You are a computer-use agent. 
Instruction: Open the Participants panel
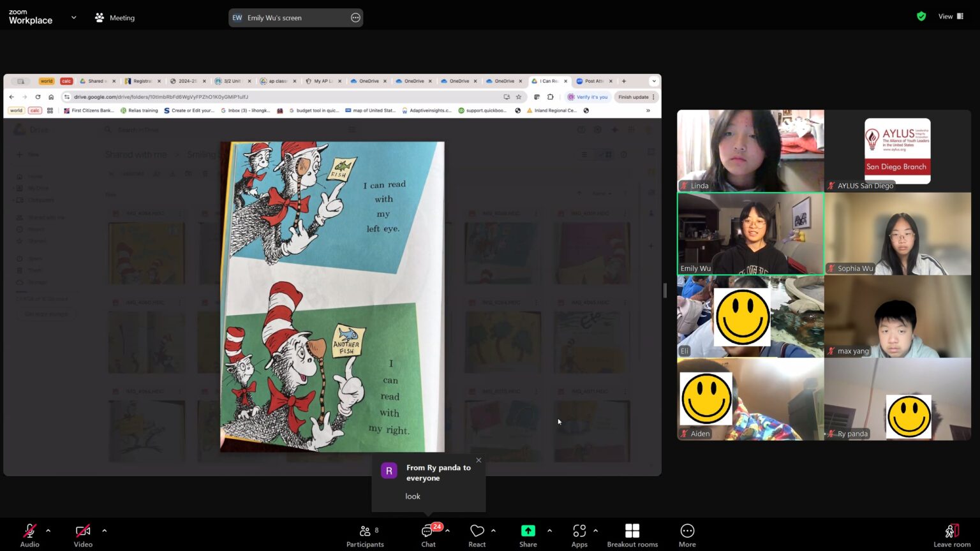365,535
